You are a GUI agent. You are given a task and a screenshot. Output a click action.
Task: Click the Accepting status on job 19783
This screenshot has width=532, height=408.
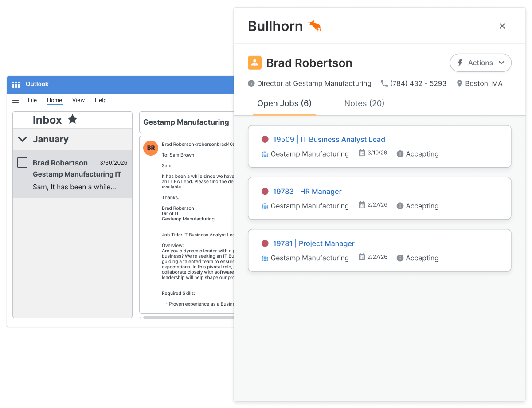click(422, 206)
